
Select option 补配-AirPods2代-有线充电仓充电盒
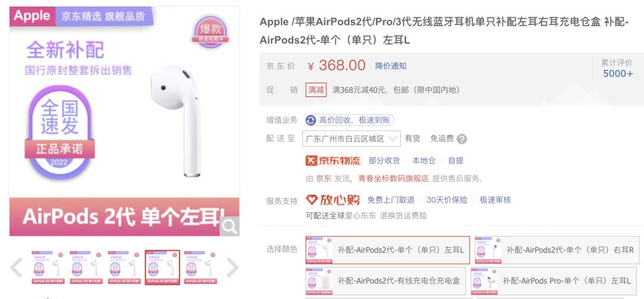point(386,281)
